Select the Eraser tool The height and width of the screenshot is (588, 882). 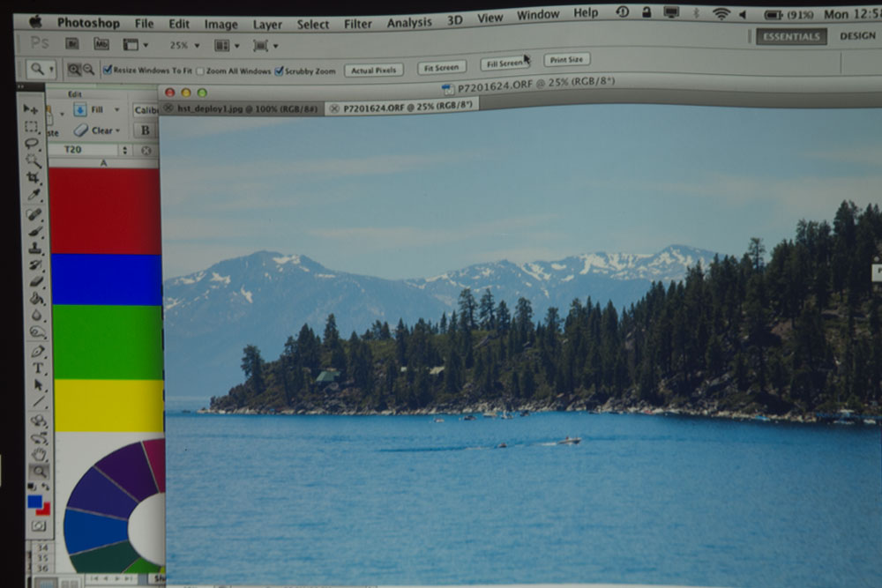[x=36, y=281]
